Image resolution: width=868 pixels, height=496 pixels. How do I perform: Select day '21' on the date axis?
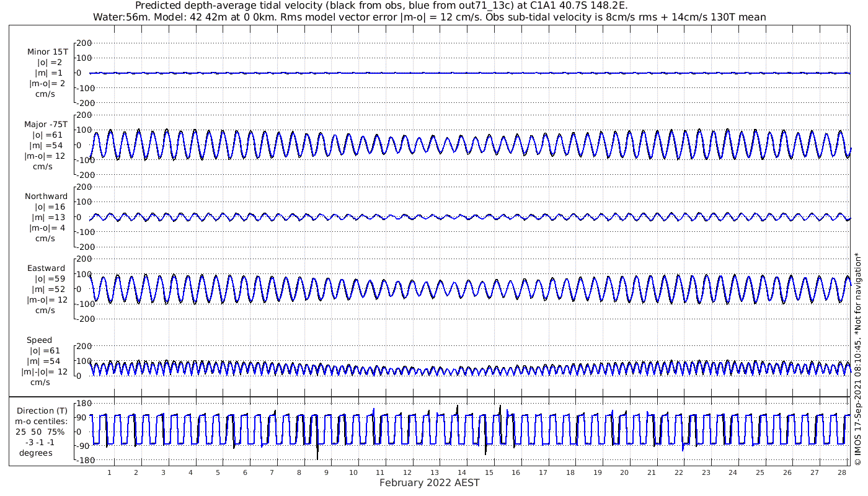(x=652, y=472)
